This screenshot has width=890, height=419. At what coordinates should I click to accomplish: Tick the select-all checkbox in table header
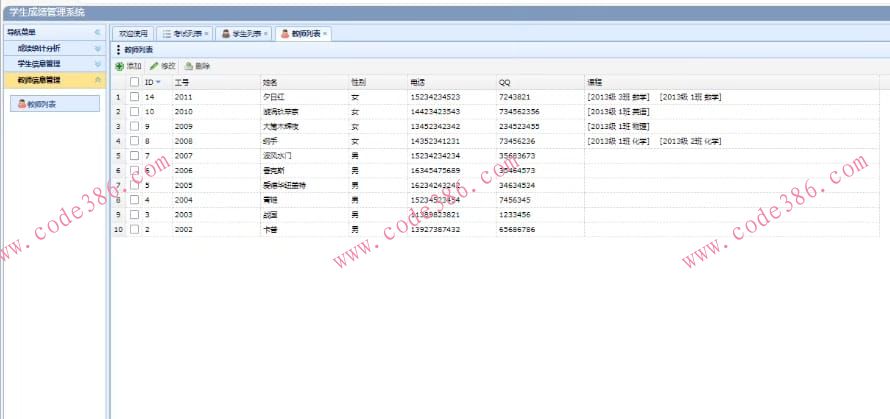point(135,82)
